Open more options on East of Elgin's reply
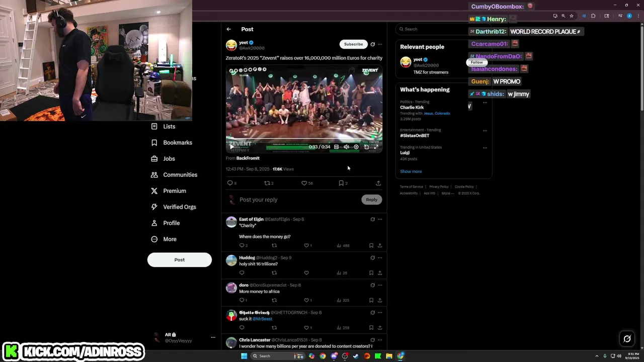 (380, 219)
